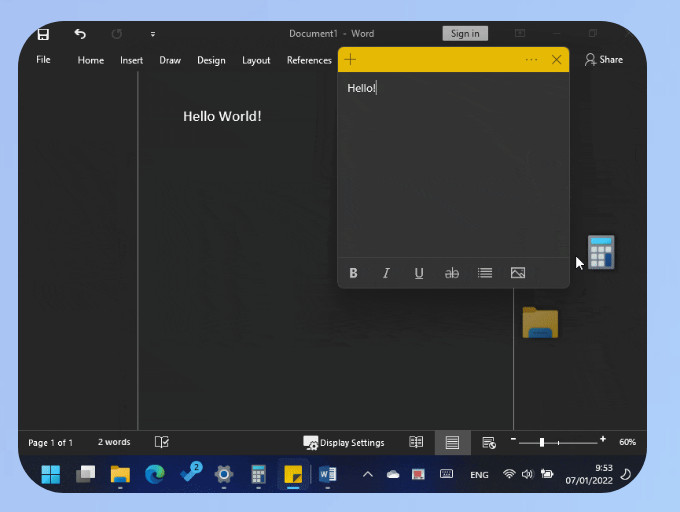680x512 pixels.
Task: Toggle Italic in the sticky note
Action: [x=386, y=273]
